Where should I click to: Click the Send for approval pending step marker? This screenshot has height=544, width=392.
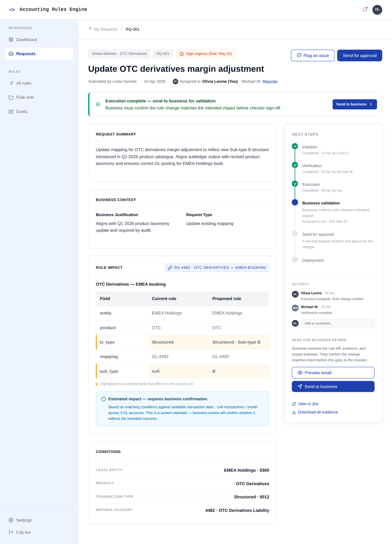pos(295,234)
